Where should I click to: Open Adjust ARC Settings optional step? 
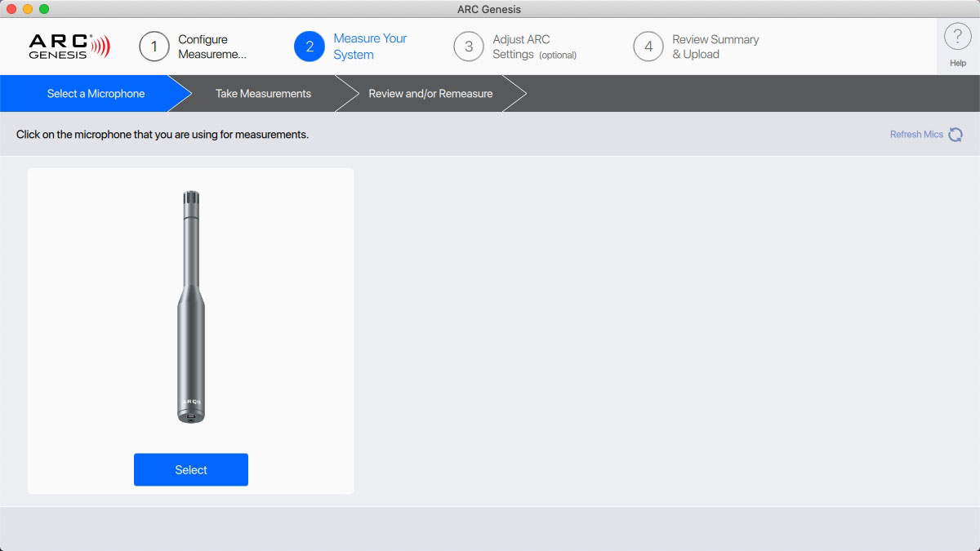click(534, 47)
